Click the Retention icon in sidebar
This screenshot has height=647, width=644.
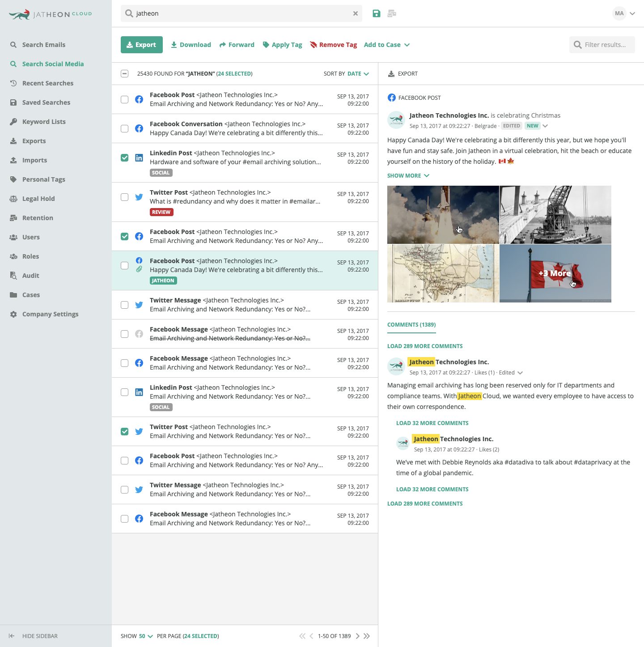13,218
